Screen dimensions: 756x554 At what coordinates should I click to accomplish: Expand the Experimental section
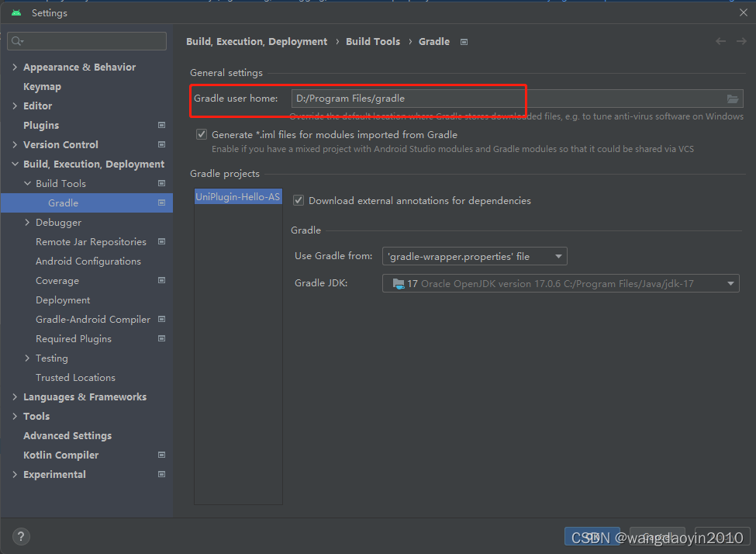(x=15, y=474)
